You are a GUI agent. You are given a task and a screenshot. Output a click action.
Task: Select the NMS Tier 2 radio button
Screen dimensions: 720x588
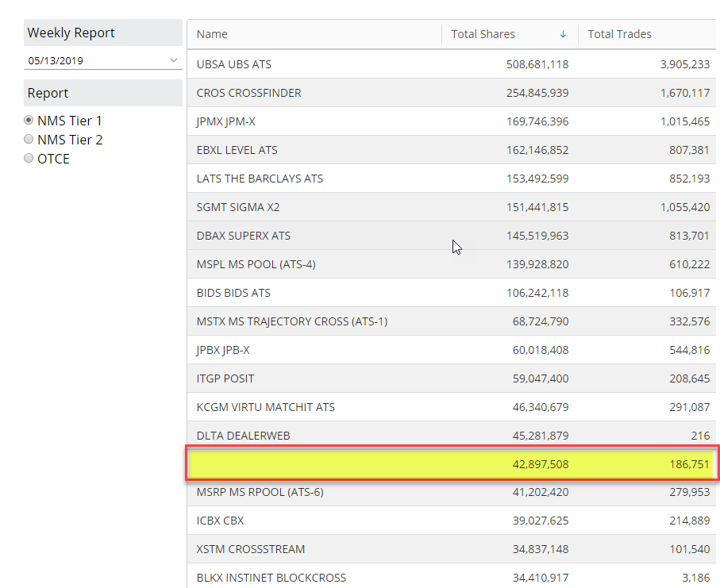pos(29,140)
